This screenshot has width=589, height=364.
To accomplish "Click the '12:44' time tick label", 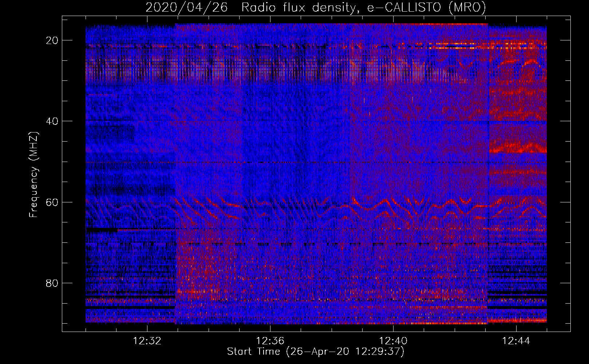I will pos(516,341).
